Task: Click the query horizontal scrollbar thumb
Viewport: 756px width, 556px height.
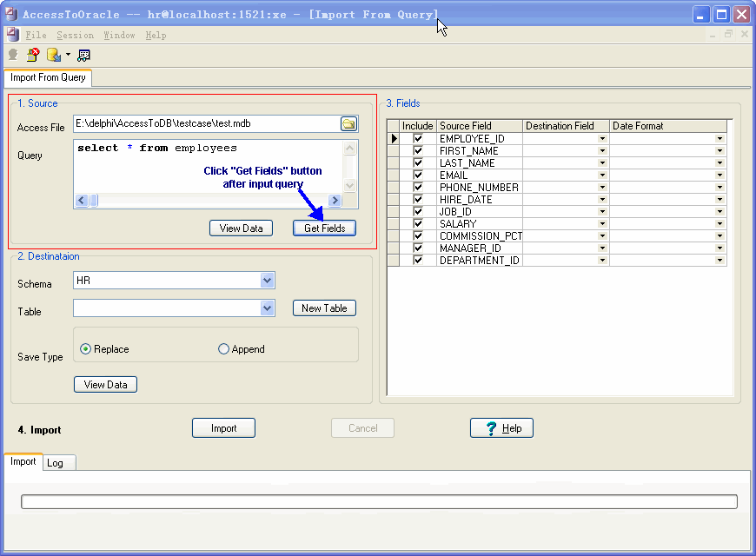Action: pyautogui.click(x=94, y=200)
